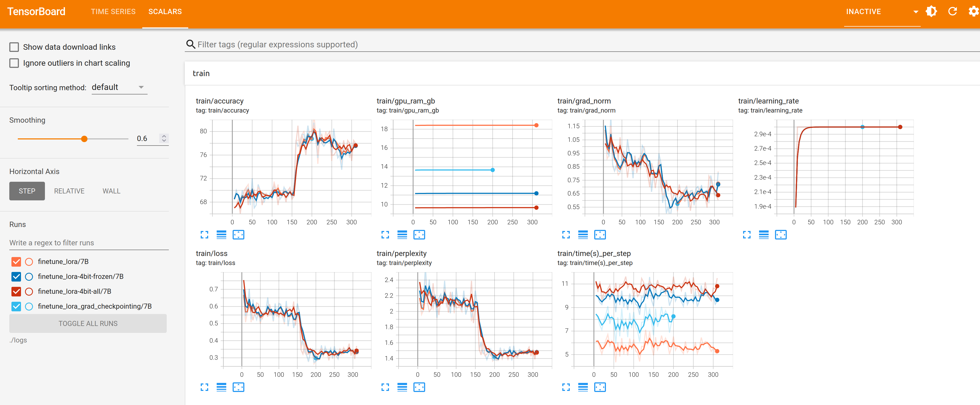Expand train/gpu_ram_gb chart to full size
Image resolution: width=980 pixels, height=405 pixels.
coord(385,235)
